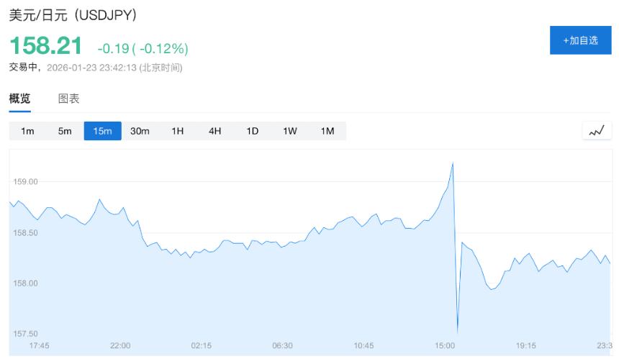Switch chart to 4H interval
Image resolution: width=619 pixels, height=364 pixels.
click(x=214, y=131)
